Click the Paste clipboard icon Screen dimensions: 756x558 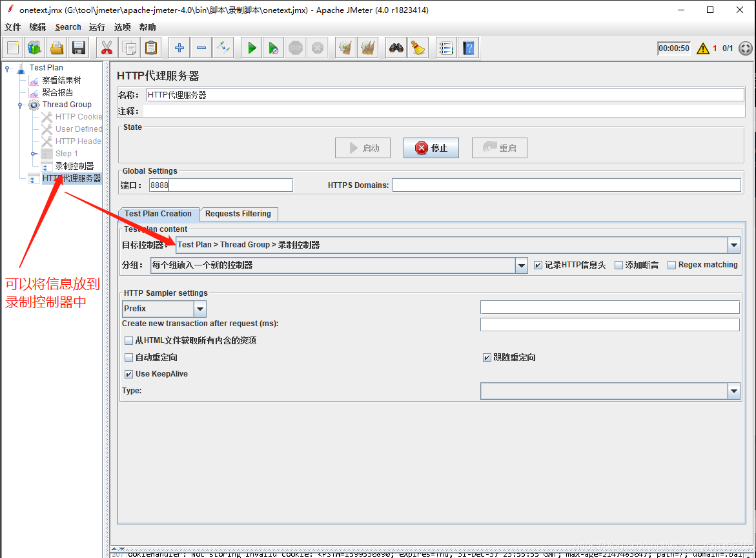coord(151,48)
